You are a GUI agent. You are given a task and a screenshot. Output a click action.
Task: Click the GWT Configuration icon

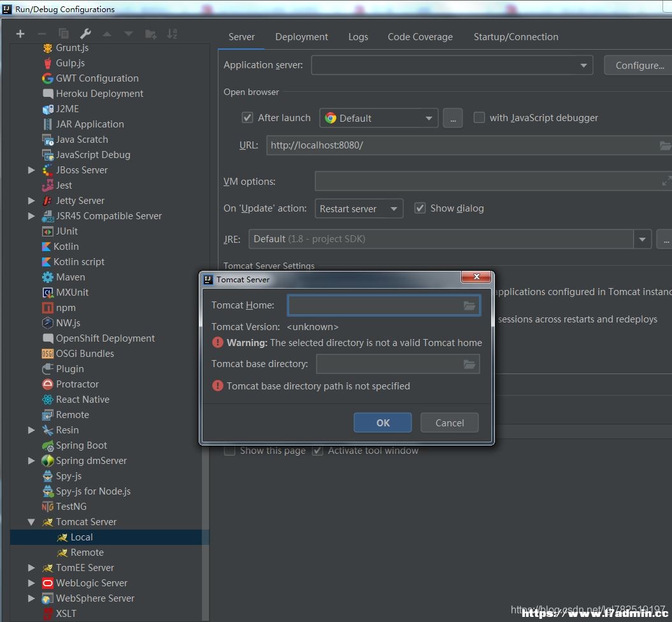click(48, 78)
